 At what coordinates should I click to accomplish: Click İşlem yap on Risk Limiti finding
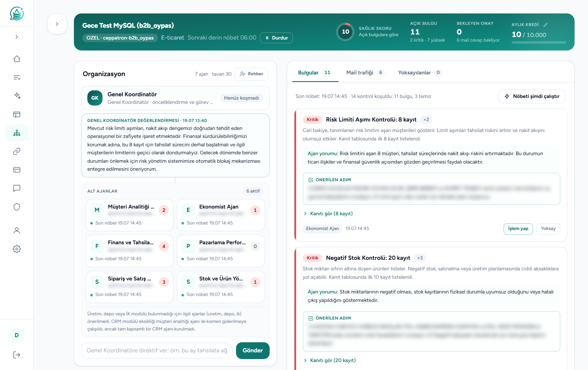518,229
